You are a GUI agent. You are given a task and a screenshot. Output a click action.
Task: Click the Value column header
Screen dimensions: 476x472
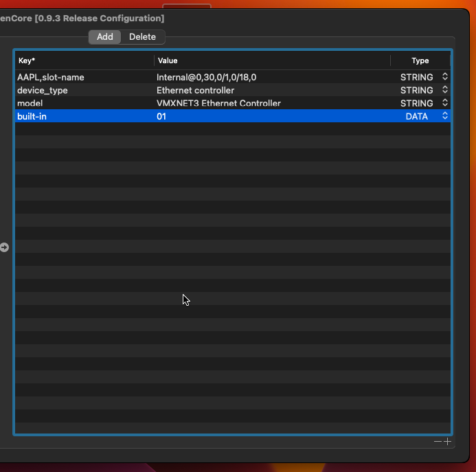pos(271,60)
